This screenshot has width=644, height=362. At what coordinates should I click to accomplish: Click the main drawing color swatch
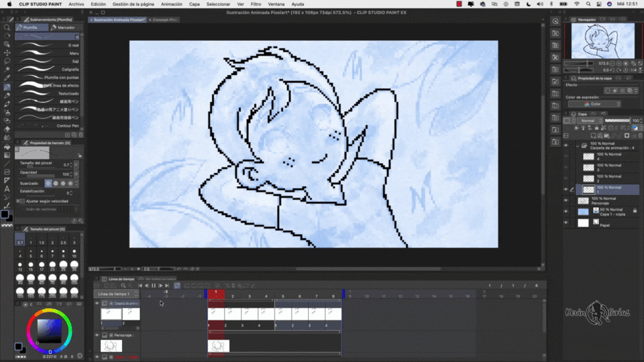(x=5, y=214)
